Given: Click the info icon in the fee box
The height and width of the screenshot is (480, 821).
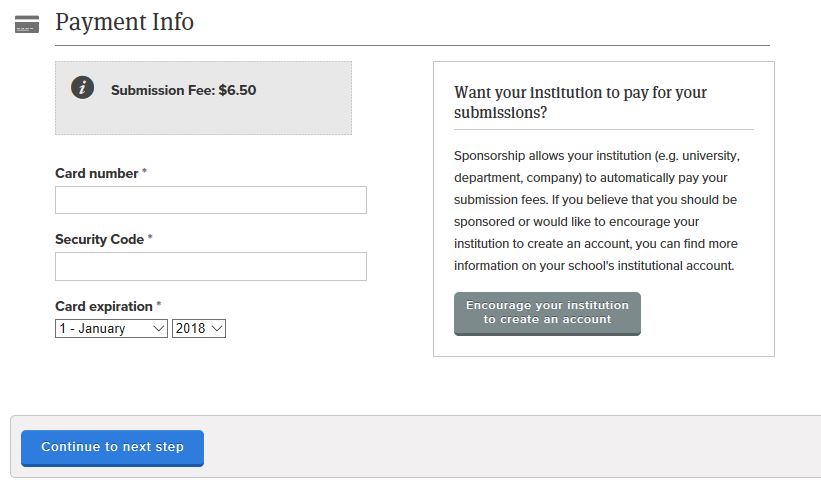Looking at the screenshot, I should click(x=82, y=87).
